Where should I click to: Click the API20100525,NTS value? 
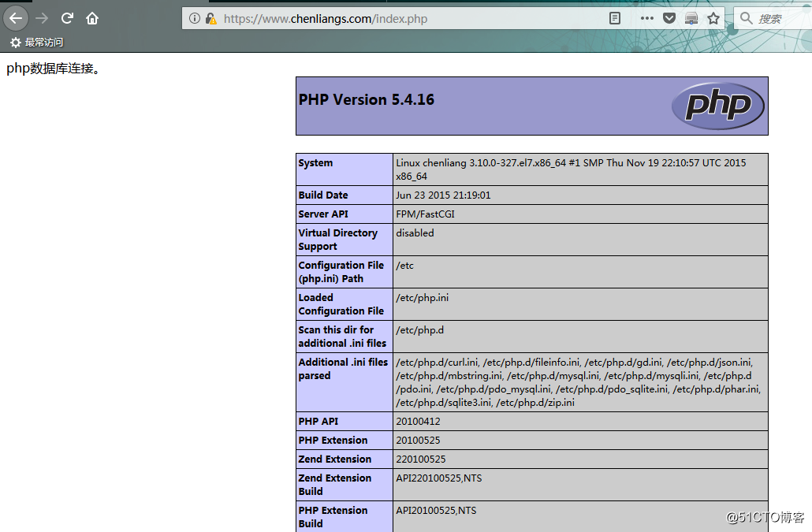[x=436, y=510]
